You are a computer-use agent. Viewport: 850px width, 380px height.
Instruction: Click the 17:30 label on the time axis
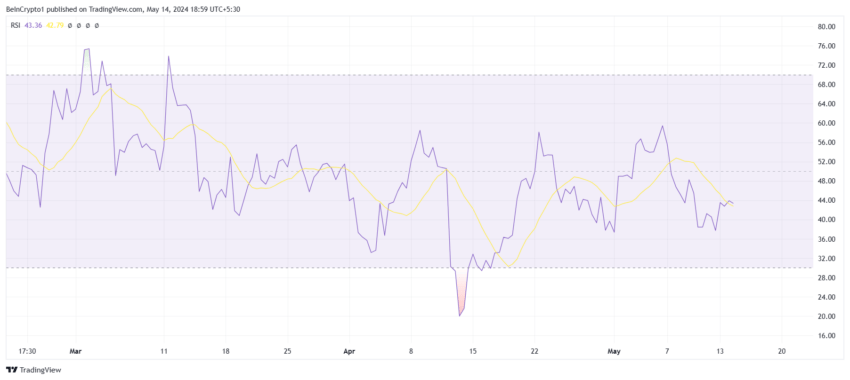click(x=27, y=351)
